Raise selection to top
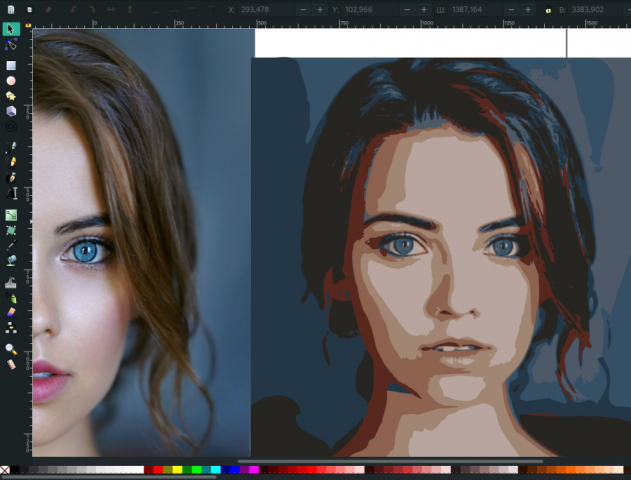This screenshot has width=631, height=480. point(210,10)
